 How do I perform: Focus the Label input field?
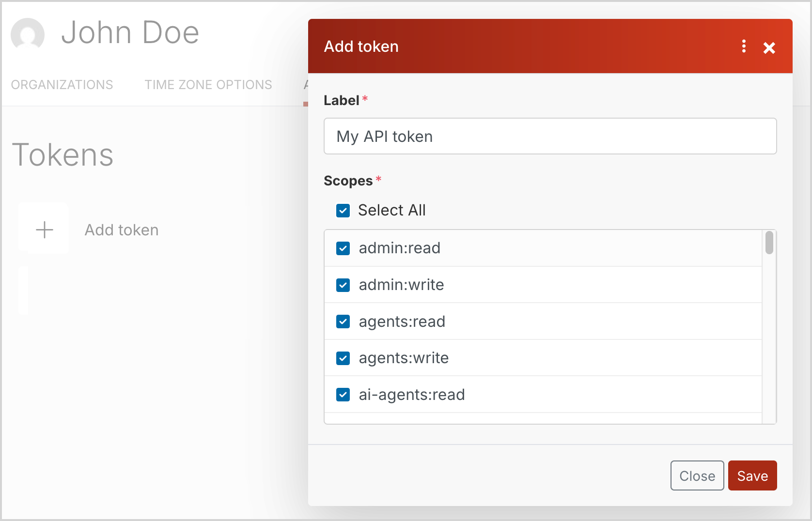point(550,136)
